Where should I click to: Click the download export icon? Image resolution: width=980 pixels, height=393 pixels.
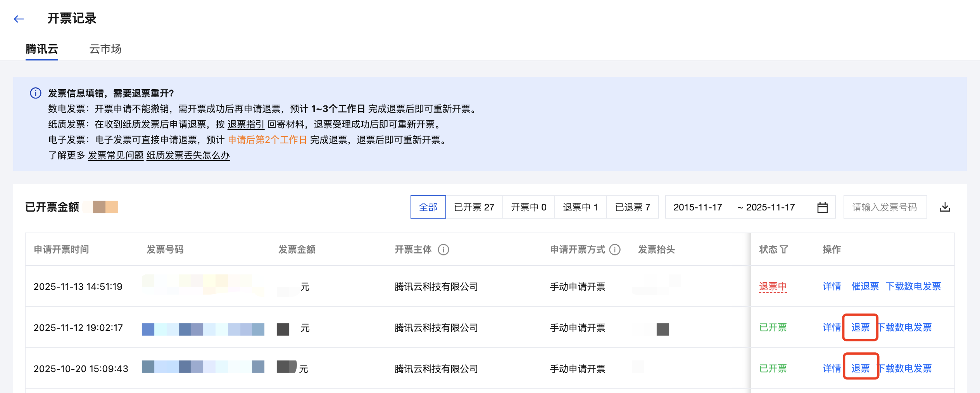(x=945, y=207)
